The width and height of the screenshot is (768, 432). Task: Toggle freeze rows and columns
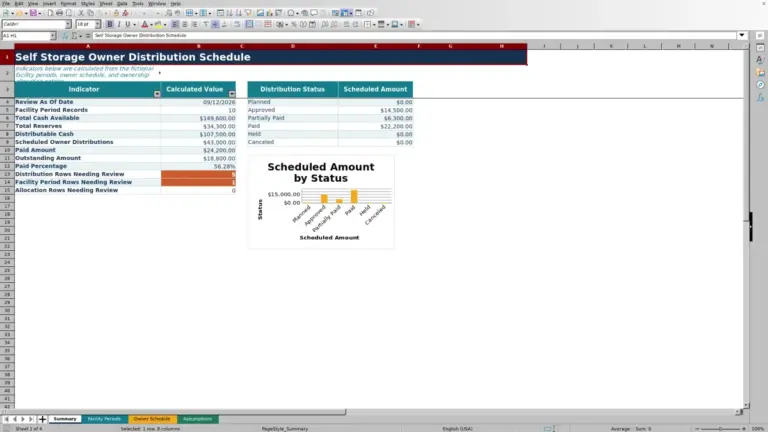(x=345, y=13)
